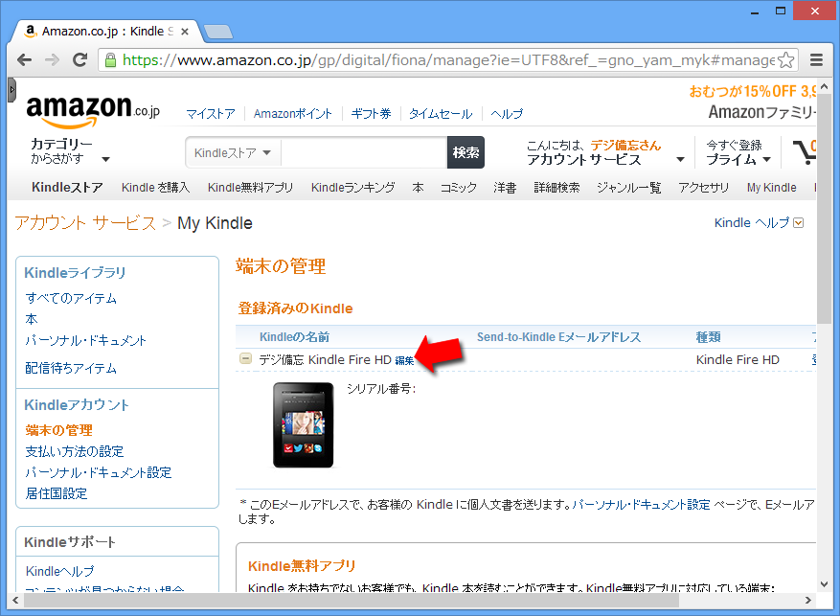Click the amazon.co.jp logo

point(93,111)
